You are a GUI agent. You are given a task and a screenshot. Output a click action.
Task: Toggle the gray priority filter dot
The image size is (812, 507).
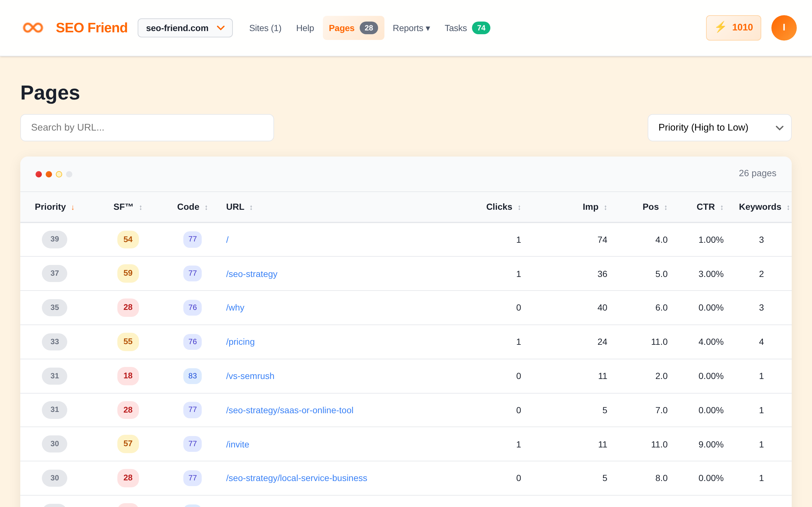69,174
